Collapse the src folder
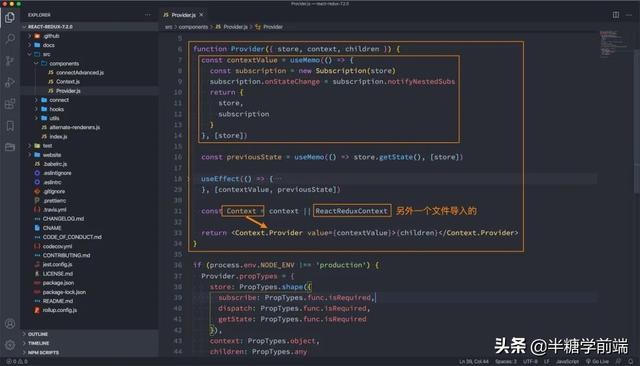This screenshot has height=366, width=640. (x=90, y=54)
